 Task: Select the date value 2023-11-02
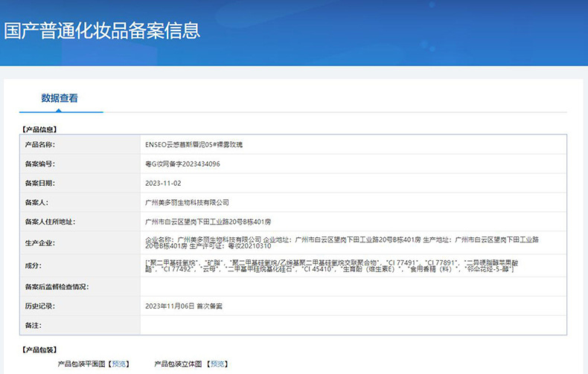[163, 183]
